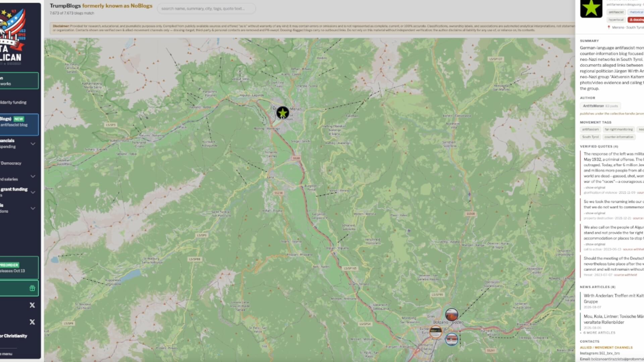Select the South Tyrol movement tag
The width and height of the screenshot is (644, 362).
tap(590, 137)
